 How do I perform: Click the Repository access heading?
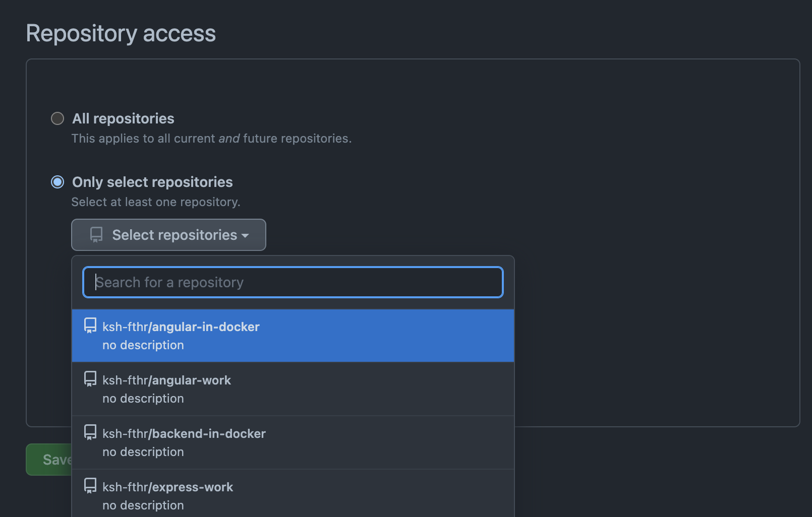tap(121, 33)
